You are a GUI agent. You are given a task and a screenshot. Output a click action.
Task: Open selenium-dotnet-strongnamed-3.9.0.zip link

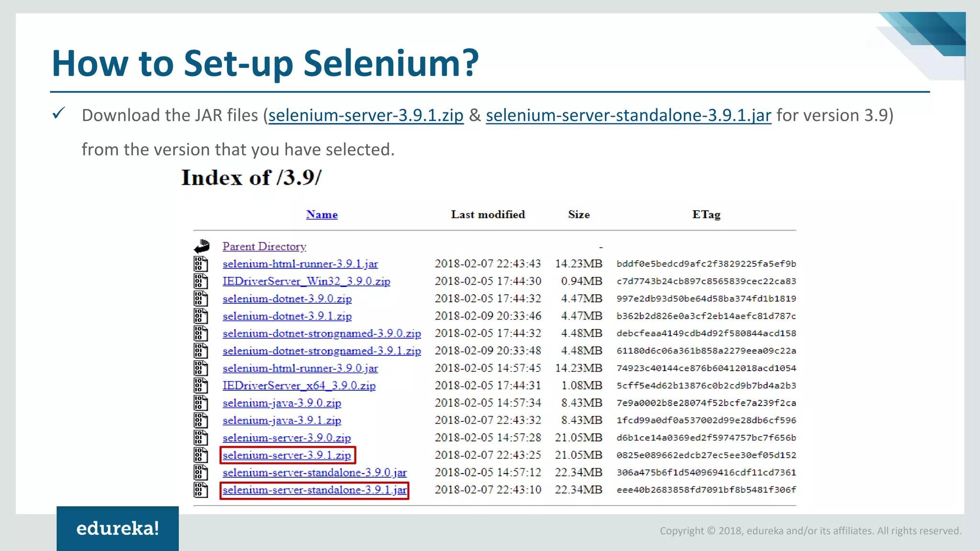point(322,333)
